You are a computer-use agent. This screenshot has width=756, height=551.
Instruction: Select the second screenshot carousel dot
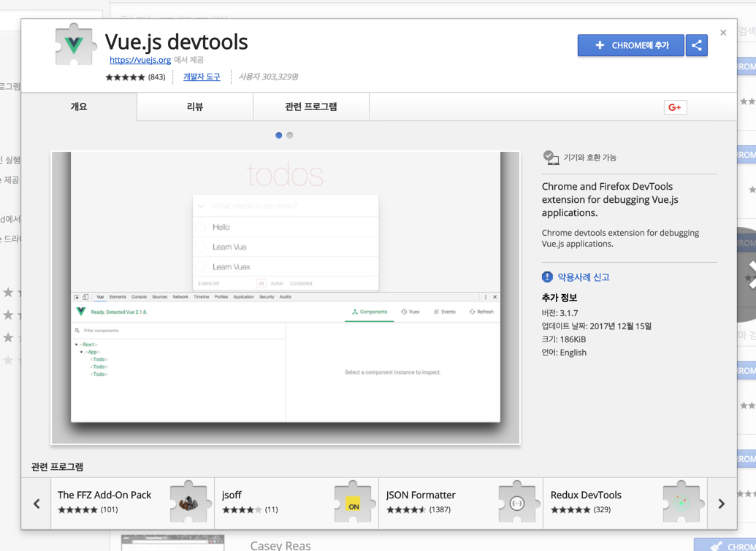[x=290, y=135]
